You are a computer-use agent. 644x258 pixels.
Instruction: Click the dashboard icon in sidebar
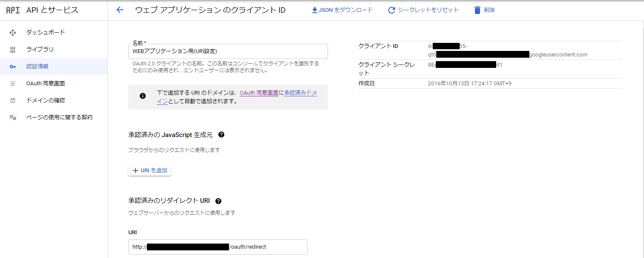point(13,33)
